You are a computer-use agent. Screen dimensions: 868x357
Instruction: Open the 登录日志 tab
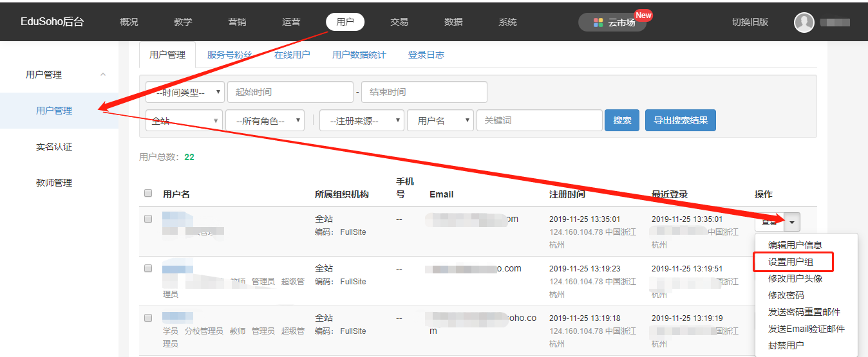pos(426,55)
